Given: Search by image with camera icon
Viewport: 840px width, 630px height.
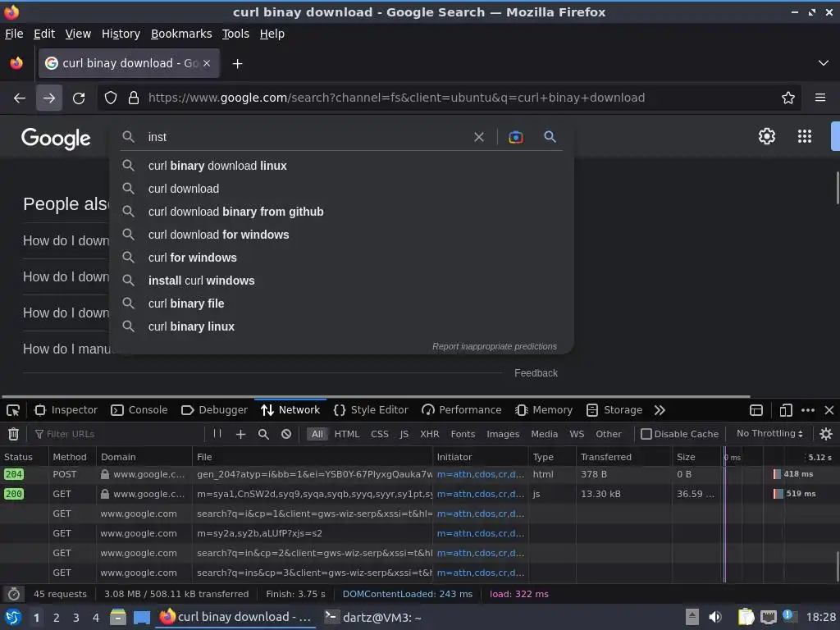Looking at the screenshot, I should coord(516,137).
